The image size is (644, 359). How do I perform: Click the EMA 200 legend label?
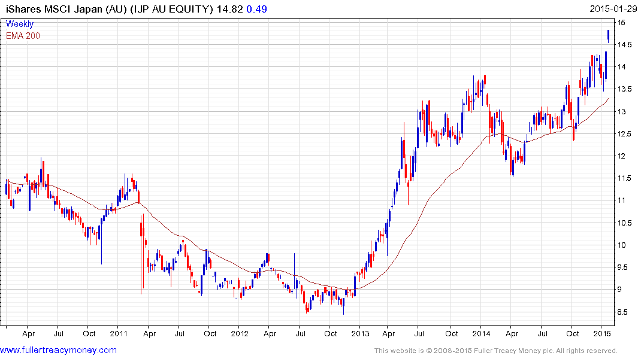coord(23,36)
